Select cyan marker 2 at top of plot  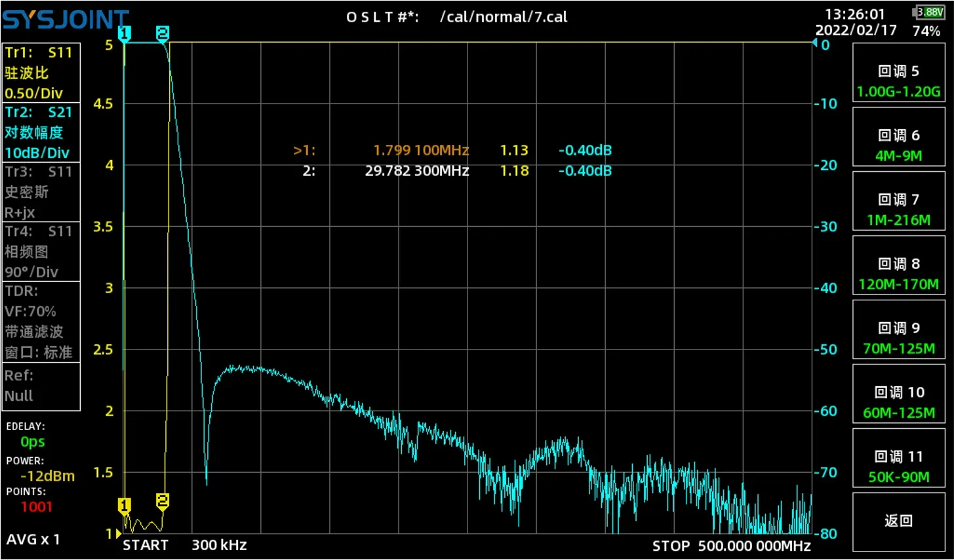[163, 33]
